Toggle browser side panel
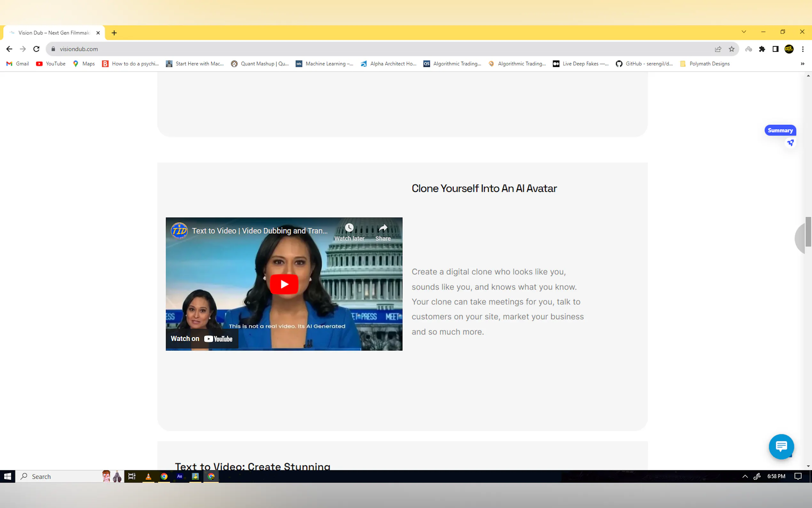The image size is (812, 508). (x=776, y=49)
